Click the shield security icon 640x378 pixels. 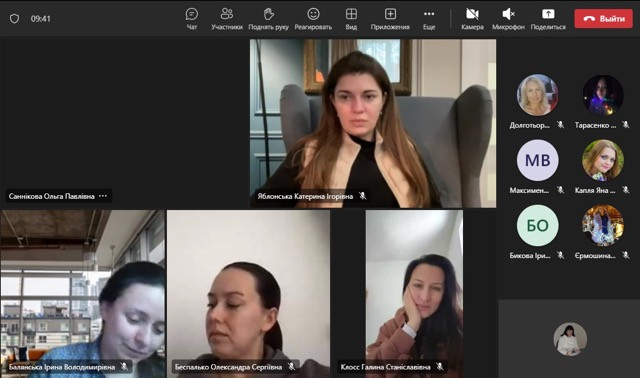pos(14,18)
